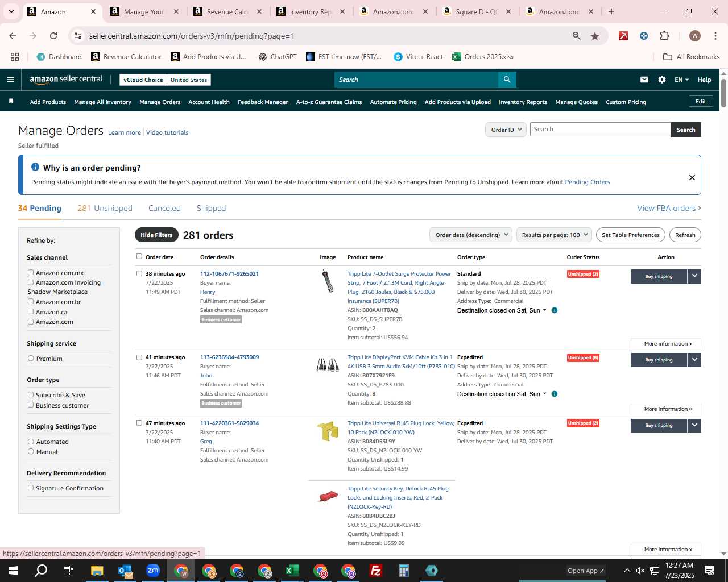Click the Refresh button above the orders table
This screenshot has width=728, height=582.
coord(685,235)
